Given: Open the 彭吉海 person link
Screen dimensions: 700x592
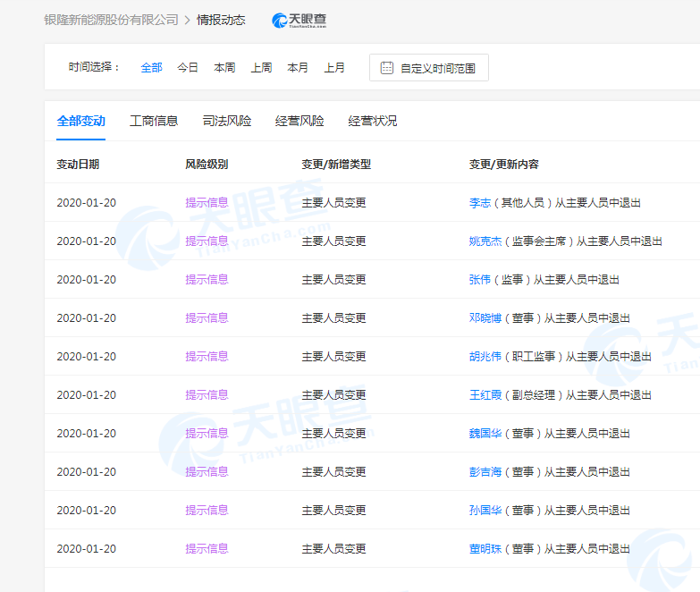Looking at the screenshot, I should tap(485, 471).
